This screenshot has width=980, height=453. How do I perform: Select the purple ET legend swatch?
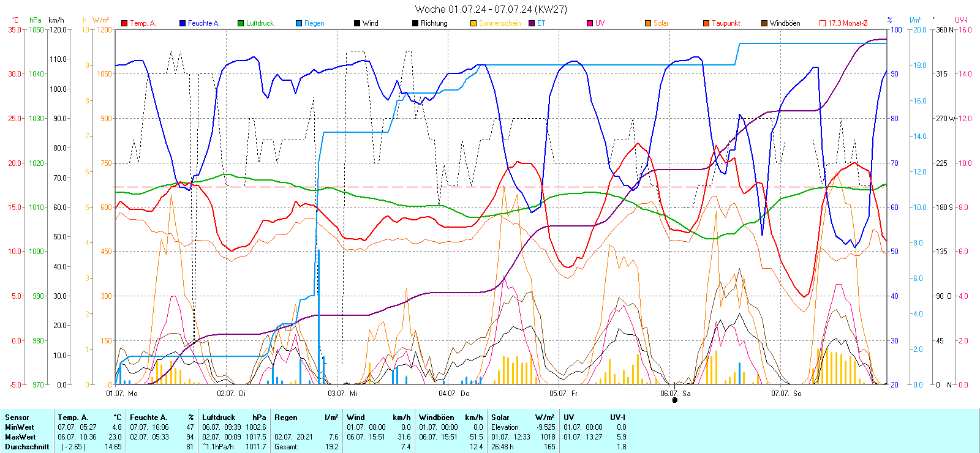[532, 23]
